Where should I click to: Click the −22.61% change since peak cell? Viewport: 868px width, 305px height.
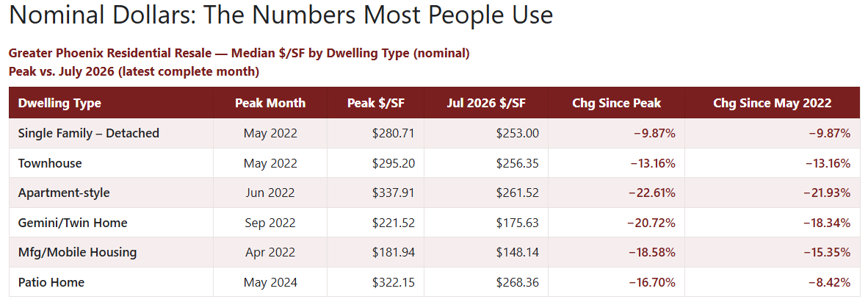tap(651, 193)
